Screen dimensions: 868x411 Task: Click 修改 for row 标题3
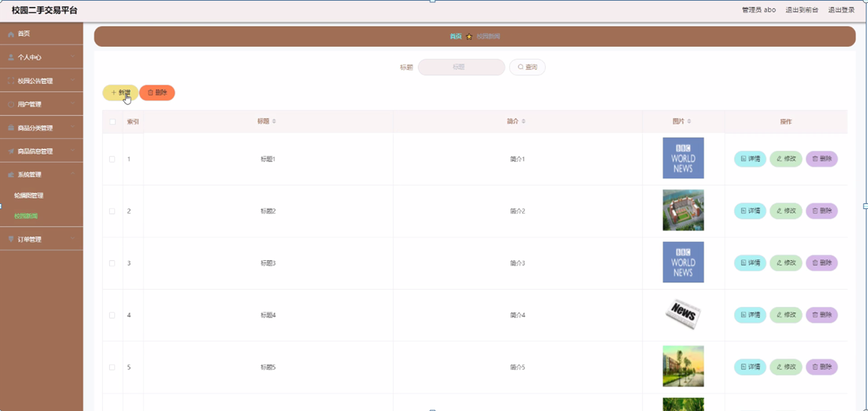point(786,263)
